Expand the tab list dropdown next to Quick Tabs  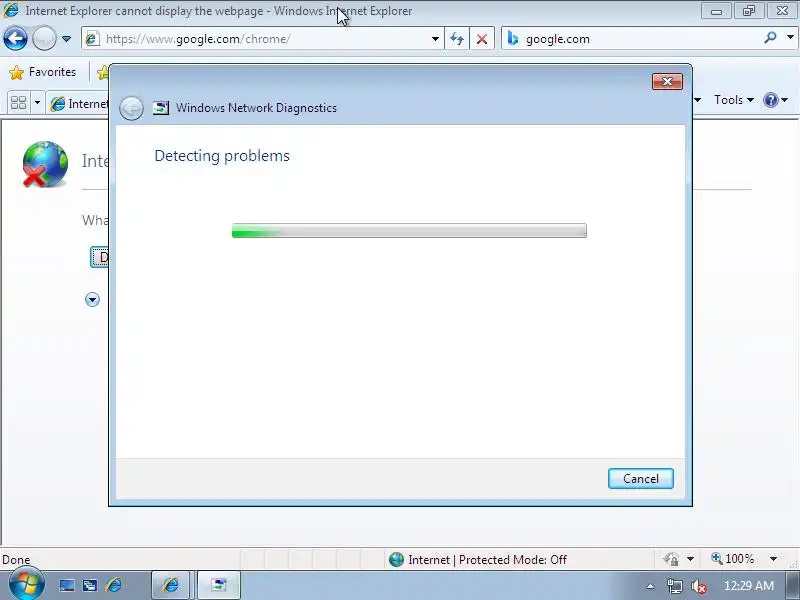pos(37,103)
